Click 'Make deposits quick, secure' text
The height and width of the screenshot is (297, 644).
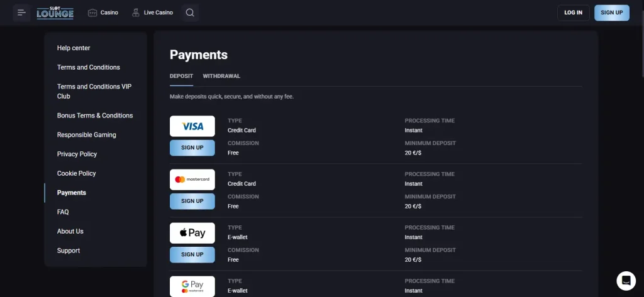pyautogui.click(x=231, y=97)
